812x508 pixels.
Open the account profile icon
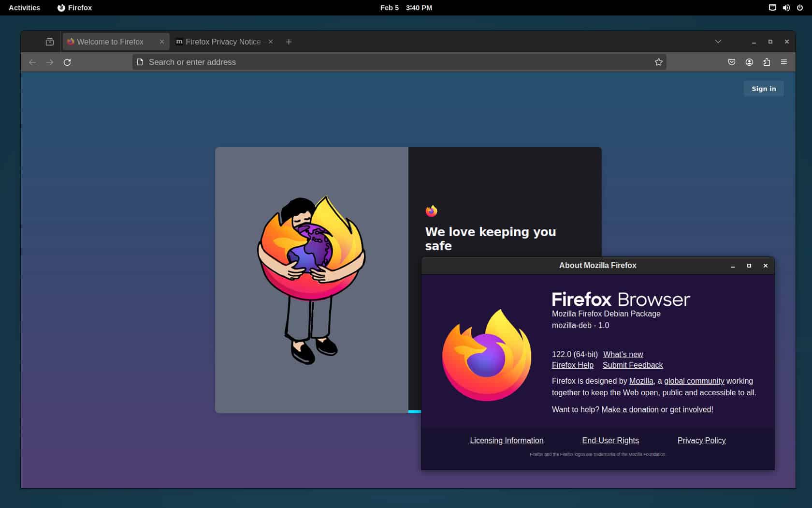pos(749,62)
